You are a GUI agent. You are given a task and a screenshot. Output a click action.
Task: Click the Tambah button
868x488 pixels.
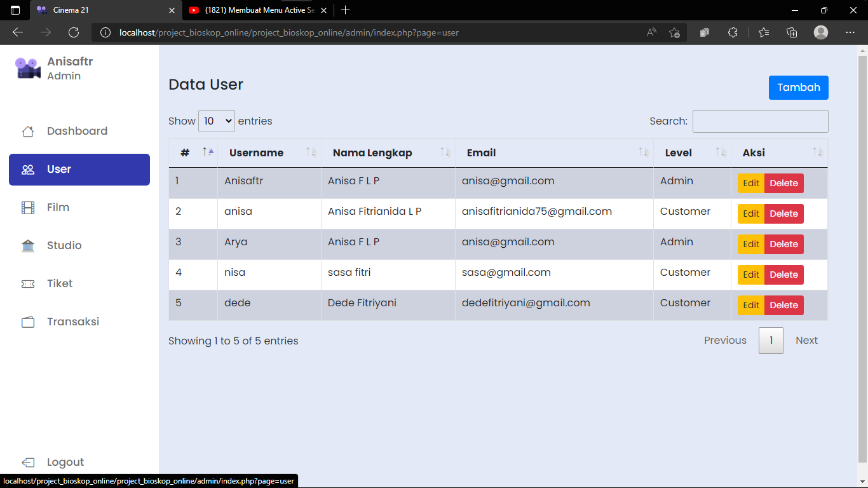coord(798,88)
